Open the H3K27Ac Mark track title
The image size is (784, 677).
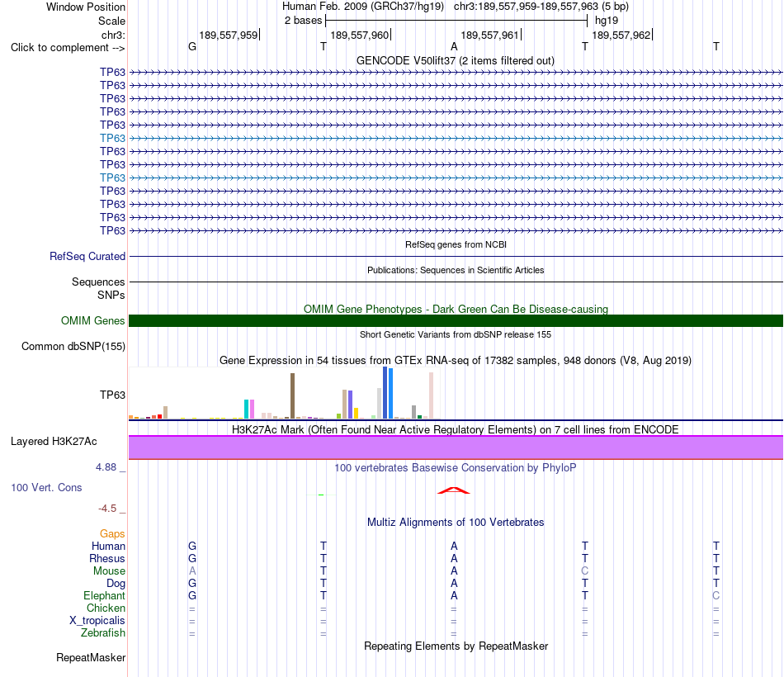(x=456, y=430)
